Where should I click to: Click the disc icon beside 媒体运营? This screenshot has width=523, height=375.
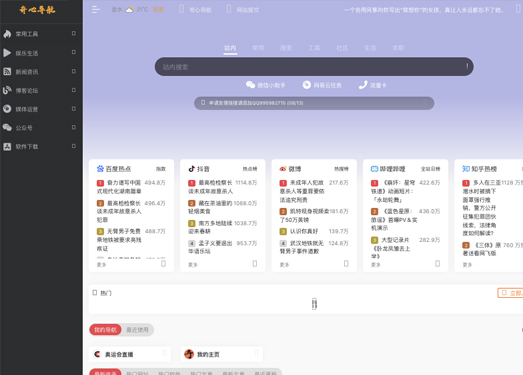pos(7,109)
